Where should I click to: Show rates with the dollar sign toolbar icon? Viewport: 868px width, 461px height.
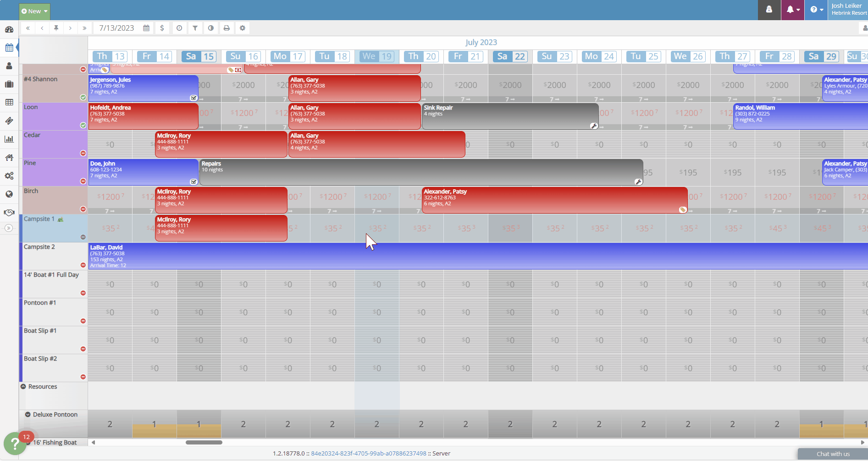click(162, 28)
